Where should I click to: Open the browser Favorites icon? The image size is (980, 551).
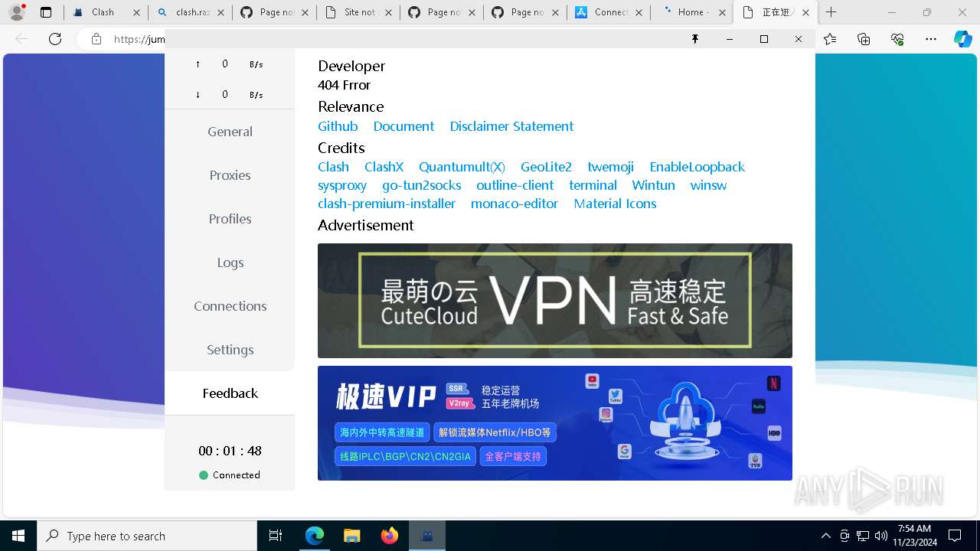pos(830,39)
